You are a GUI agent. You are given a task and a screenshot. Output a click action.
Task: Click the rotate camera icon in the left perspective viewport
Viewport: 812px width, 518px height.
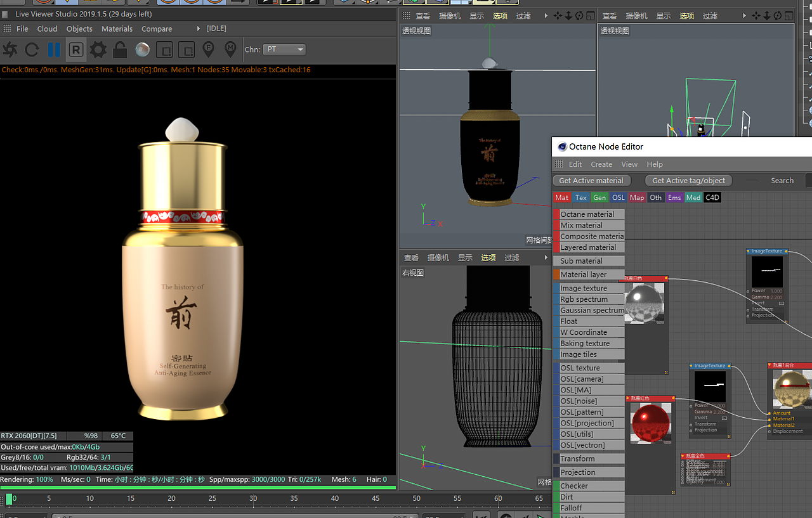coord(579,16)
